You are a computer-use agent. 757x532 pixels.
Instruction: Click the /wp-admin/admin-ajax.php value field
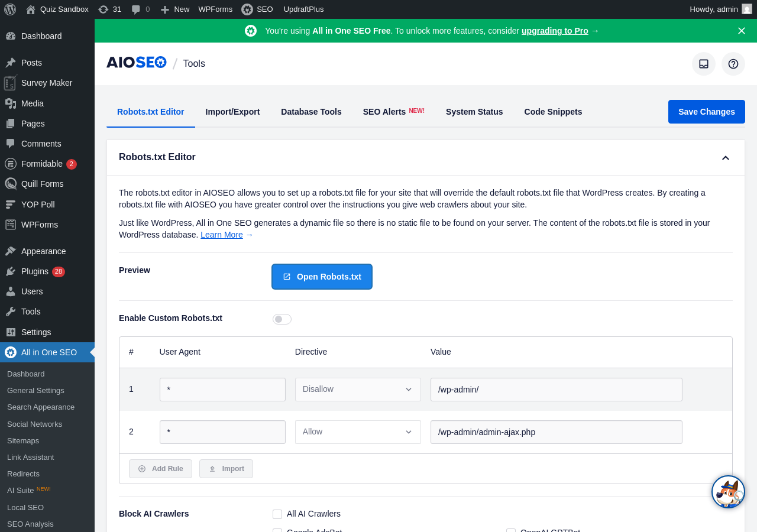557,432
